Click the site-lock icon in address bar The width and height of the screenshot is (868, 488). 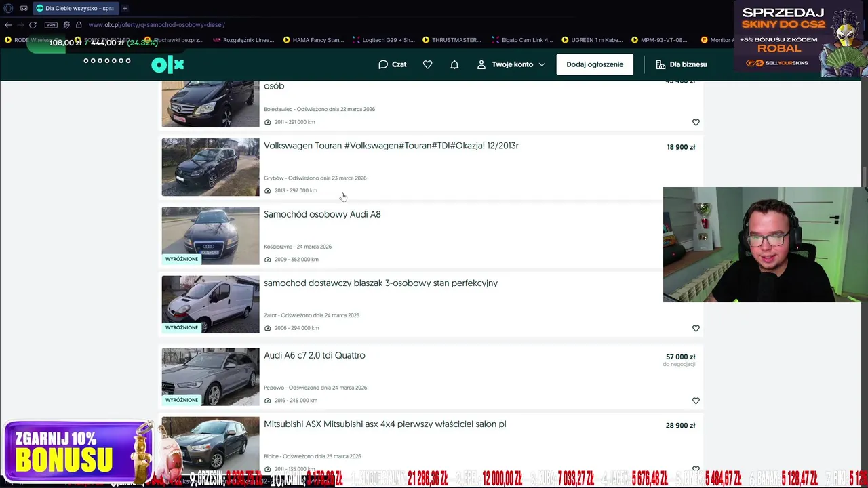coord(79,24)
